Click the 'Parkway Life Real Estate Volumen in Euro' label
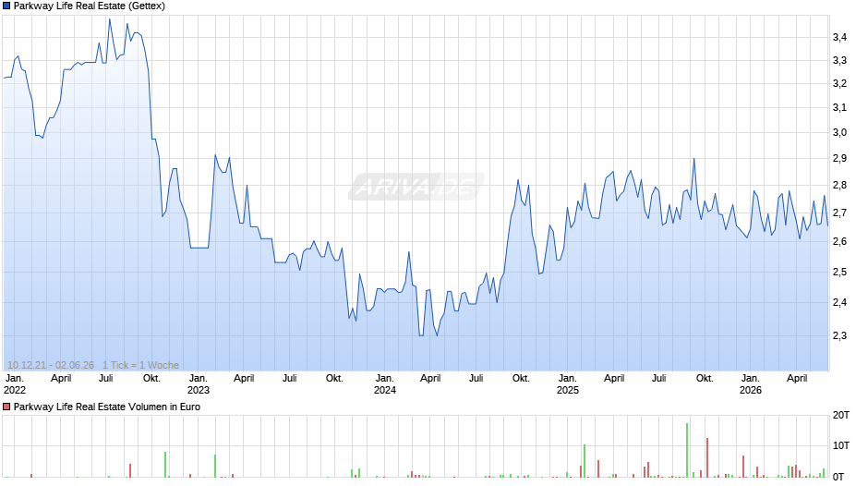The width and height of the screenshot is (868, 486). click(107, 407)
